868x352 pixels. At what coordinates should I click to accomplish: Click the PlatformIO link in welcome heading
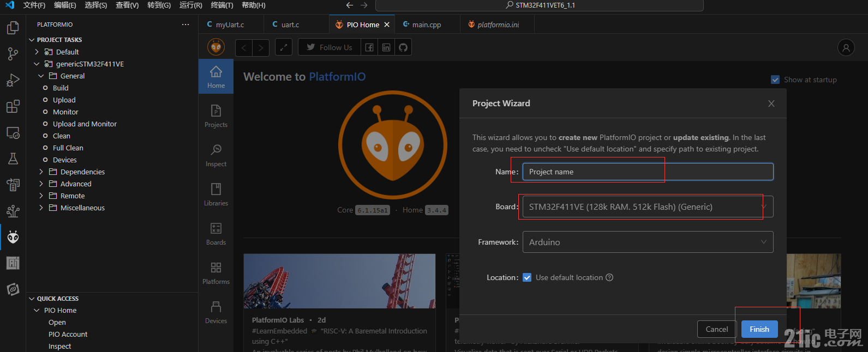point(338,77)
